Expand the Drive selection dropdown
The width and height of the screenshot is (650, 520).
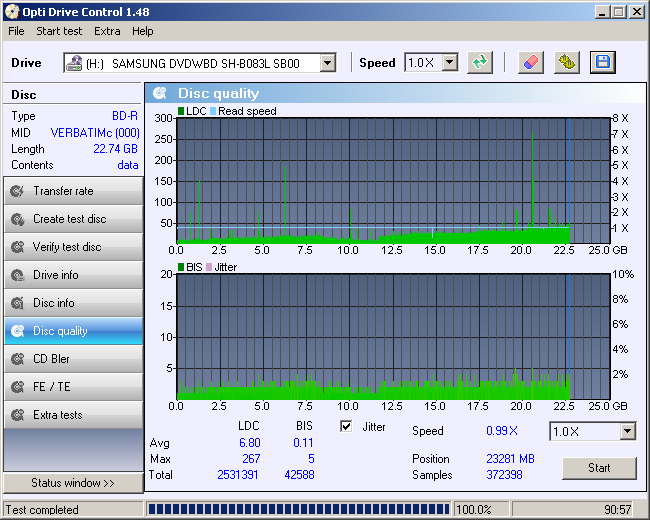(x=327, y=63)
